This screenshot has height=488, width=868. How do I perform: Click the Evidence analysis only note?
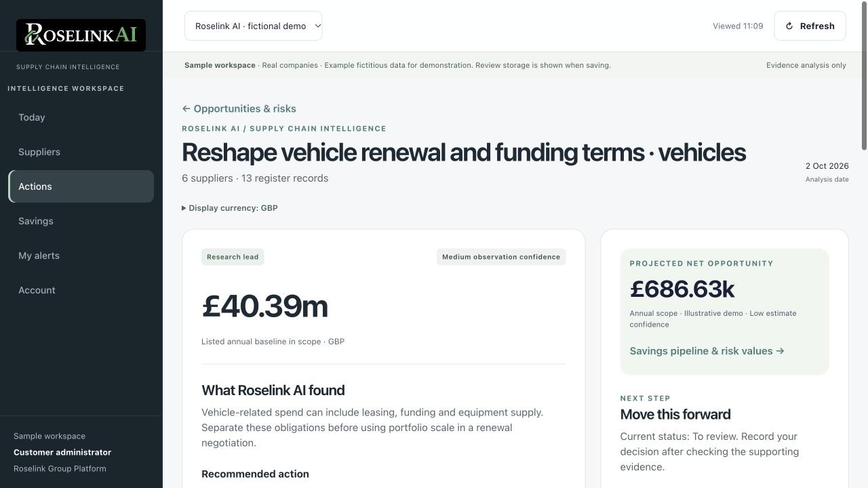tap(806, 65)
